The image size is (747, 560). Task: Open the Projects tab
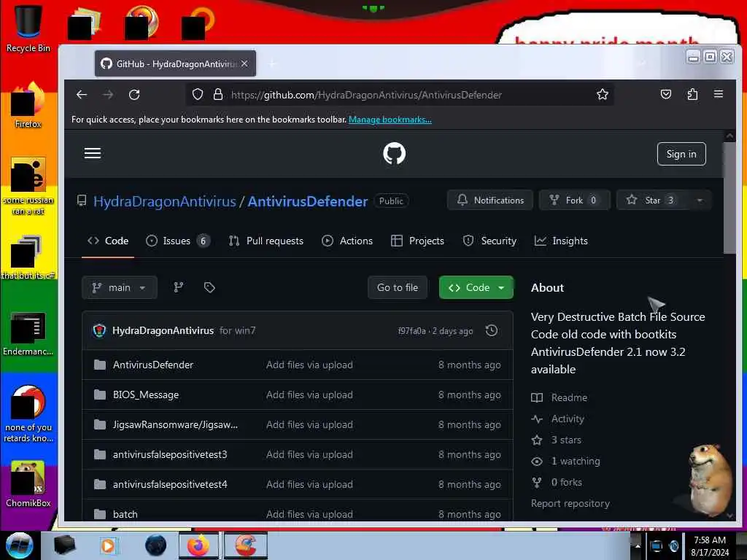417,241
